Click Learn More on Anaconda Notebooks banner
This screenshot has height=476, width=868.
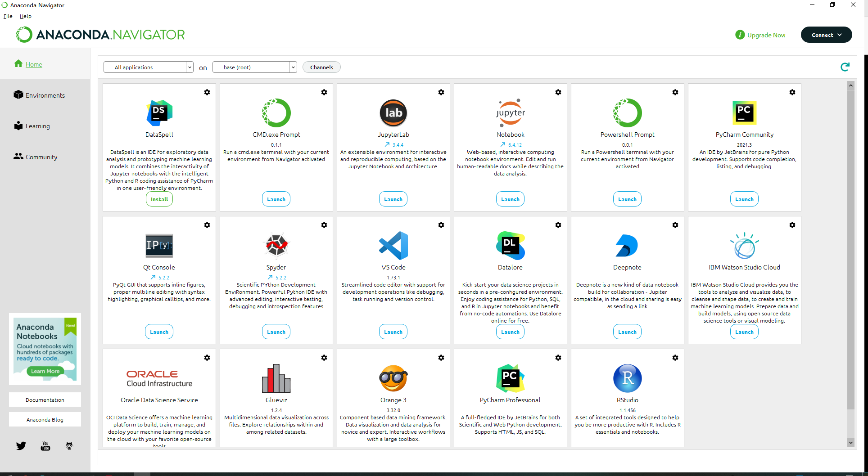pos(45,371)
